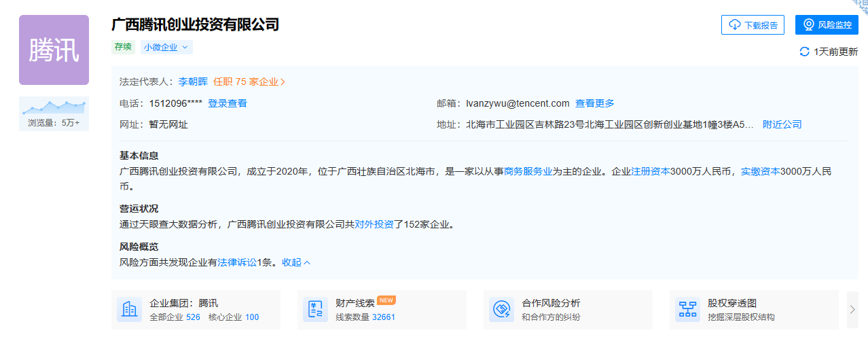Click the 商务服务业 industry link
This screenshot has width=868, height=337.
[528, 172]
